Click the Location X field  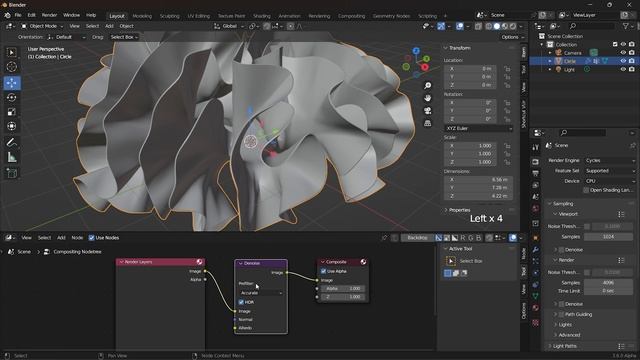pos(470,69)
